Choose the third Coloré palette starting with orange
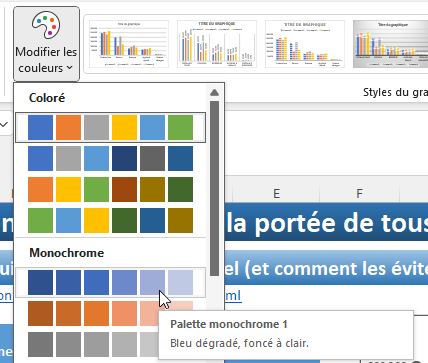Image resolution: width=428 pixels, height=363 pixels. [x=110, y=189]
